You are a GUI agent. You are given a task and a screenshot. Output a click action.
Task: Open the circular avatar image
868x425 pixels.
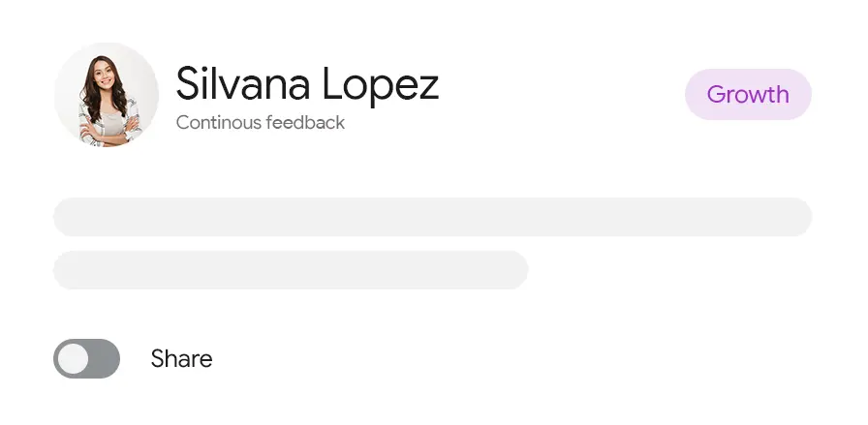pyautogui.click(x=106, y=95)
